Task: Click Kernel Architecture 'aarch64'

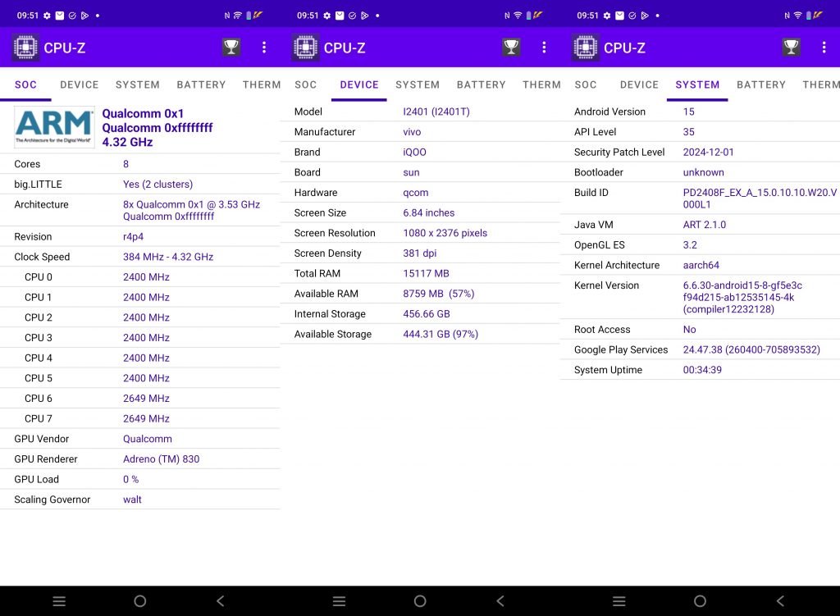Action: pyautogui.click(x=701, y=265)
